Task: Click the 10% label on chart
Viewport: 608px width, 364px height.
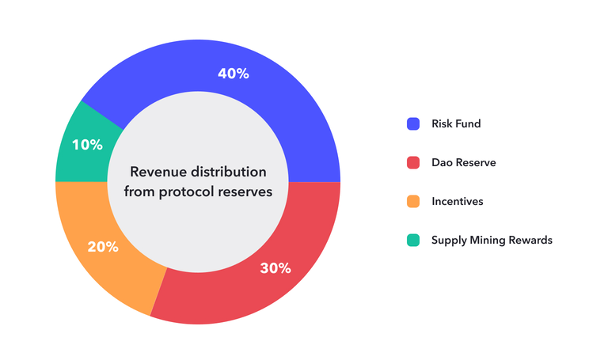Action: [87, 145]
